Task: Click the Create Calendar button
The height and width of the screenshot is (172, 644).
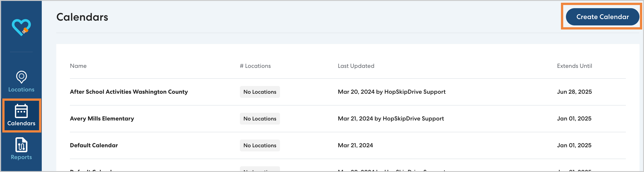Action: pos(602,17)
